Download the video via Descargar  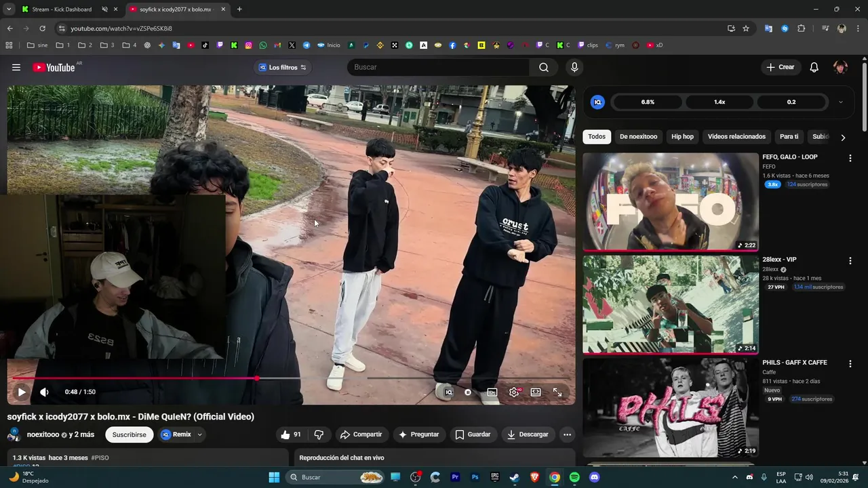pyautogui.click(x=528, y=434)
